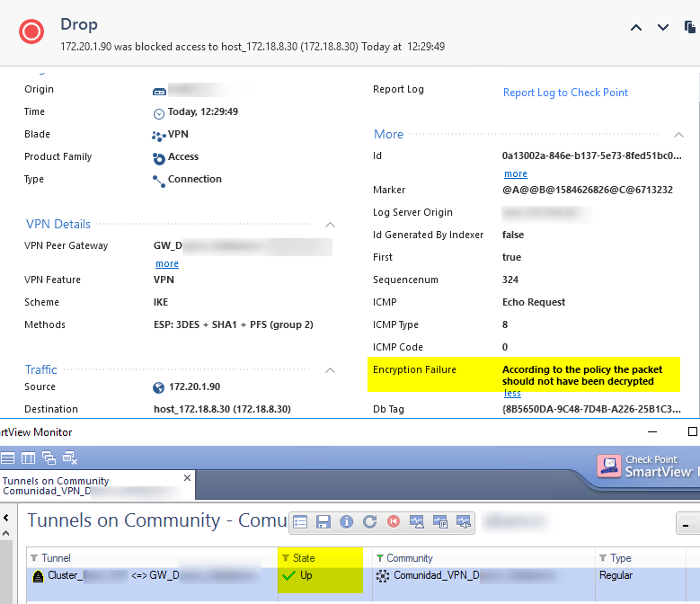Go to the previous log entry arrow
This screenshot has height=604, width=700.
pos(636,28)
